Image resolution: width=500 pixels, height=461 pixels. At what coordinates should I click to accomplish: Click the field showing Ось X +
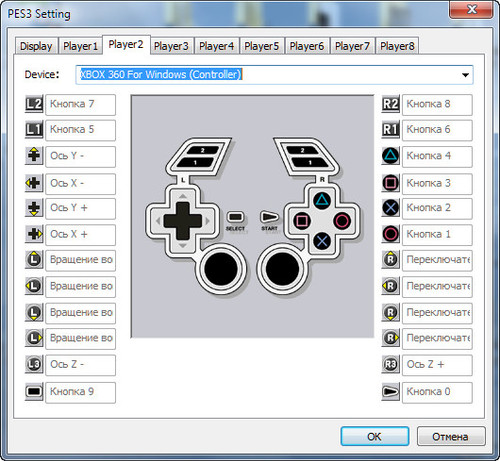point(80,235)
